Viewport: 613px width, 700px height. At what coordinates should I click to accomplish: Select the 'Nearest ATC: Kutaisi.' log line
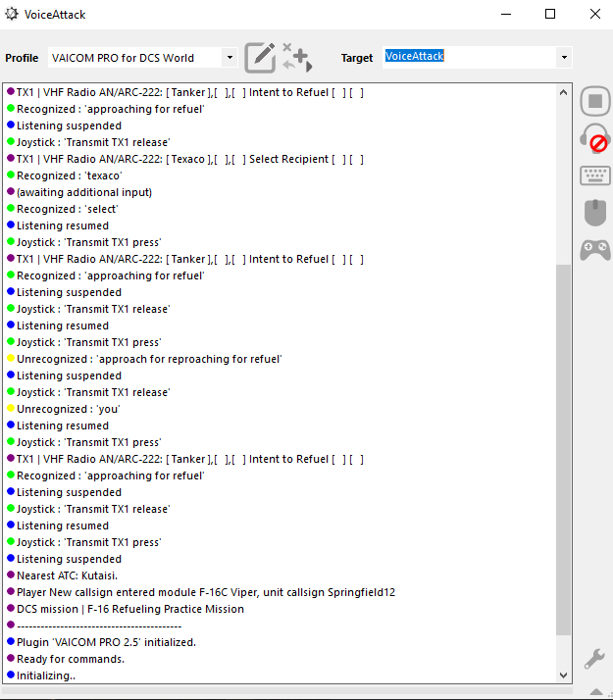coord(63,575)
